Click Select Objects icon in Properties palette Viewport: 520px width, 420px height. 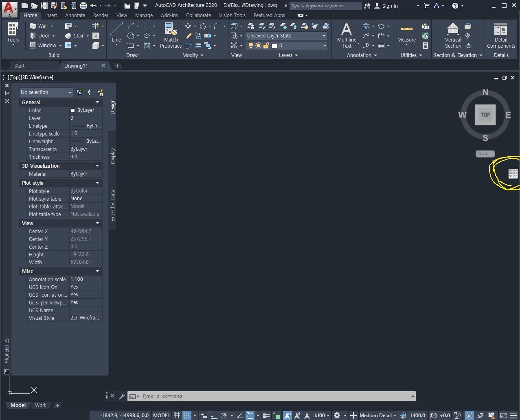[x=89, y=92]
